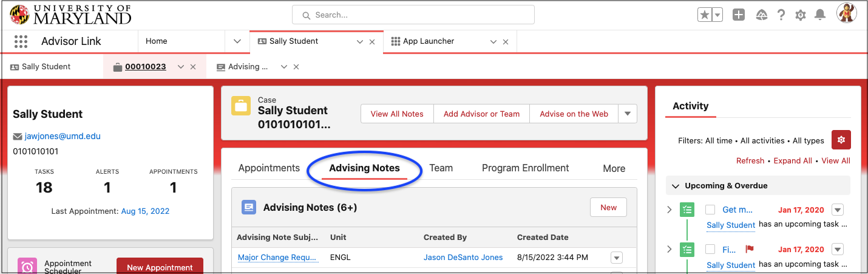
Task: Select the Sally Student subtab
Action: coord(46,67)
